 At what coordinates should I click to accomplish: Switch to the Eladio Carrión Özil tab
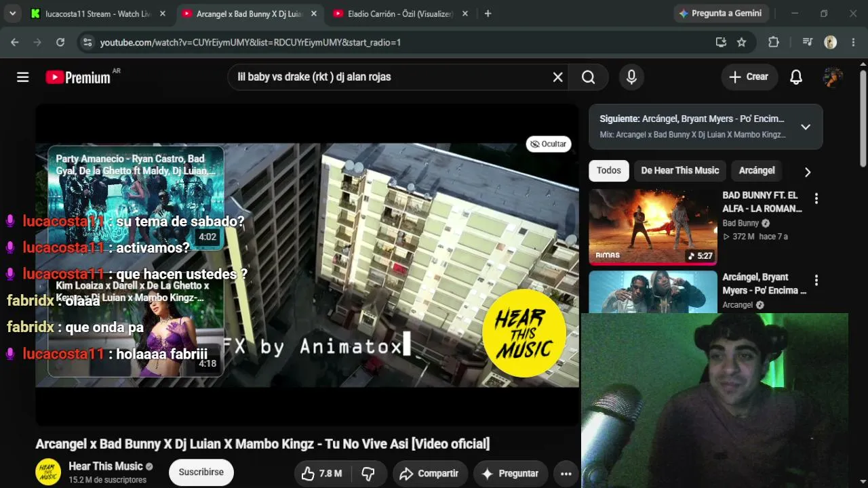(400, 14)
